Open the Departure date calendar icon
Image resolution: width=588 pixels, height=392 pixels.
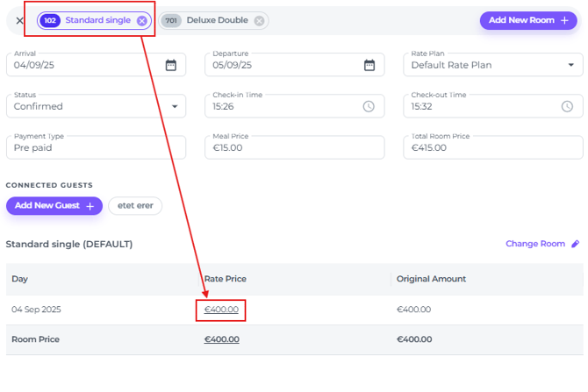pos(369,65)
